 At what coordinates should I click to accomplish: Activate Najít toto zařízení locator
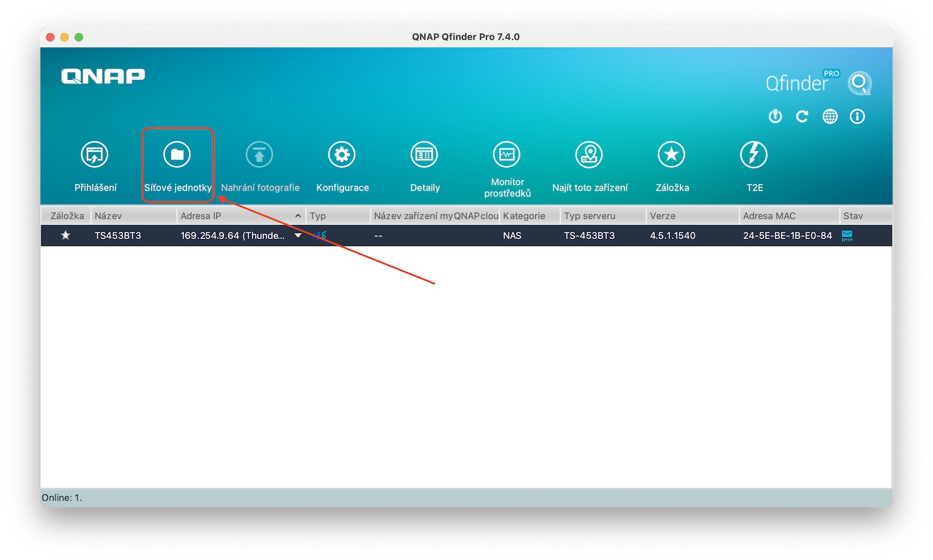[589, 154]
